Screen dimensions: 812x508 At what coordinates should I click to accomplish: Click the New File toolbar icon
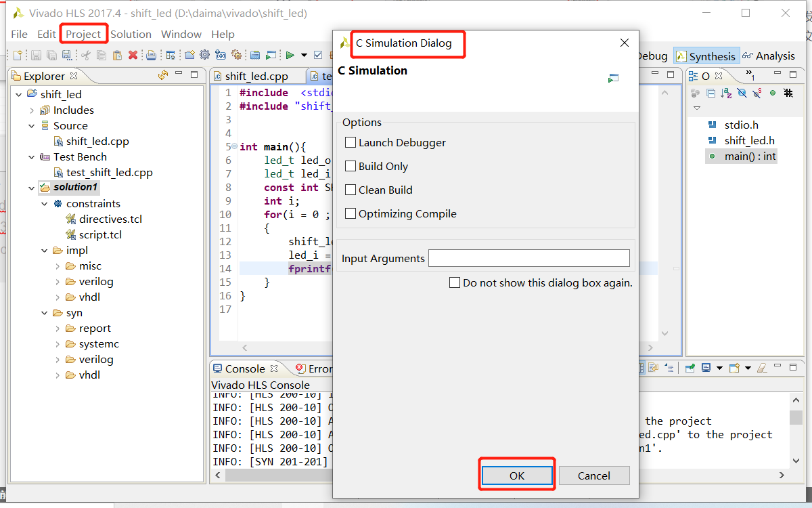coord(18,56)
